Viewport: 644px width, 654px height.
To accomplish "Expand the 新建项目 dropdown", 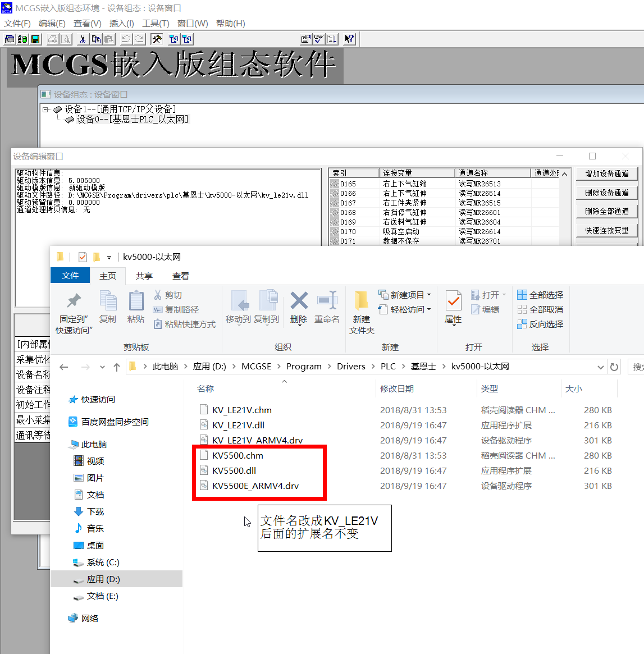I will tap(429, 295).
